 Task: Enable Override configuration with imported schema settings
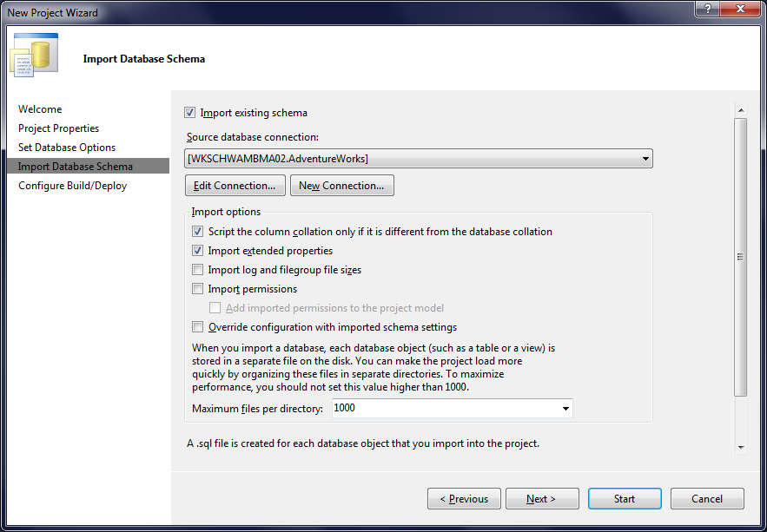197,326
